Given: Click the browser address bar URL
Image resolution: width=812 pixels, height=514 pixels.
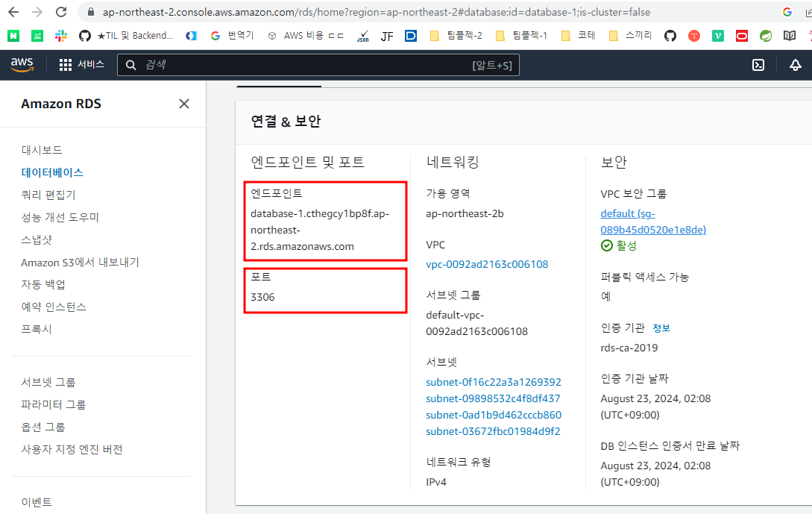Looking at the screenshot, I should click(x=376, y=12).
